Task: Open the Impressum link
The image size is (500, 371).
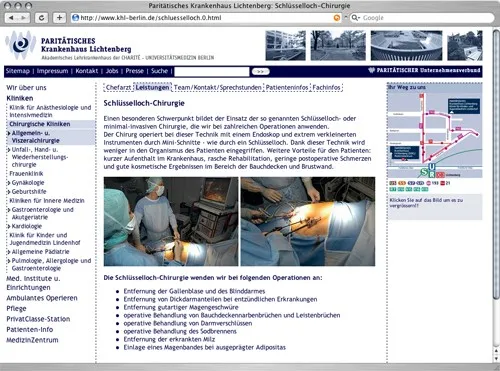Action: pyautogui.click(x=52, y=71)
